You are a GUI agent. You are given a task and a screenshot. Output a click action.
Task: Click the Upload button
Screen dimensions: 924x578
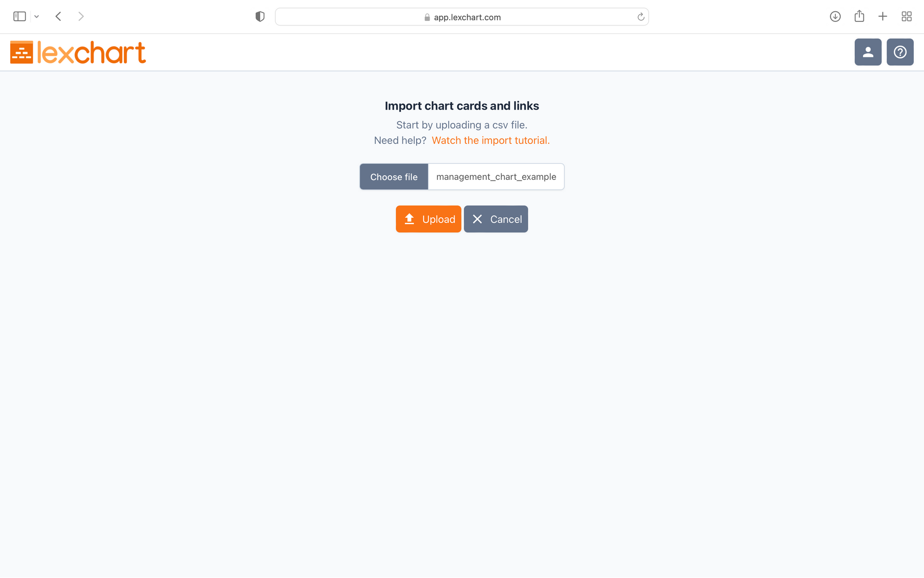point(428,219)
